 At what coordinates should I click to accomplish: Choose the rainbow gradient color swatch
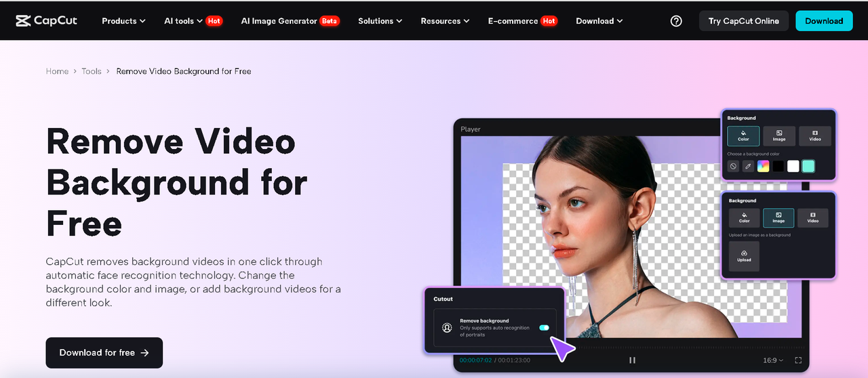click(x=763, y=166)
